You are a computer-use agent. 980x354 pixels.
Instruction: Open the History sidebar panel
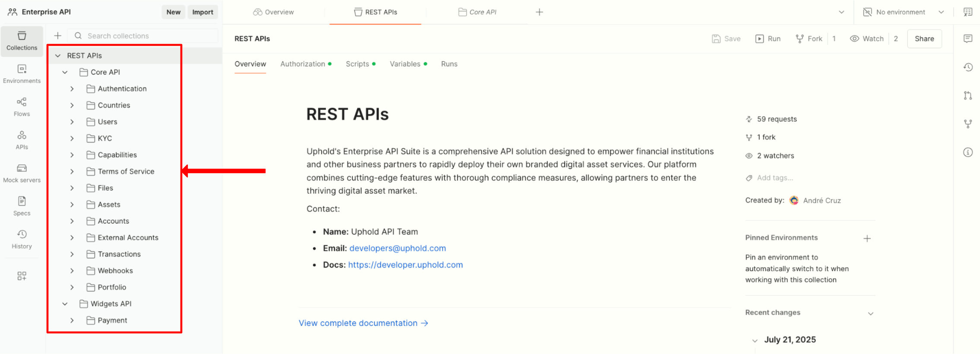click(x=22, y=240)
